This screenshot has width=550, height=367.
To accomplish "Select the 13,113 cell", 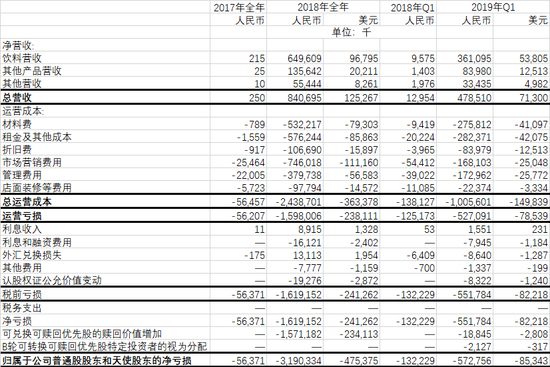I will 307,255.
